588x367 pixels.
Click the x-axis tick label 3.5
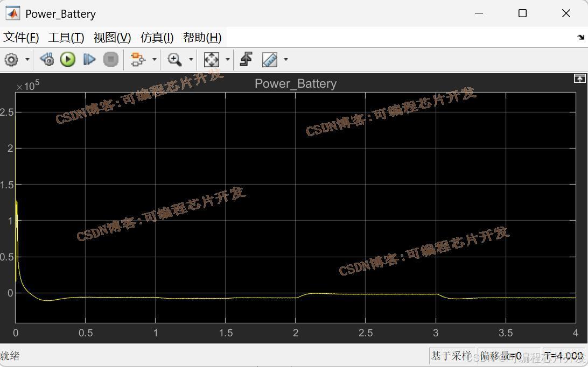coord(506,333)
